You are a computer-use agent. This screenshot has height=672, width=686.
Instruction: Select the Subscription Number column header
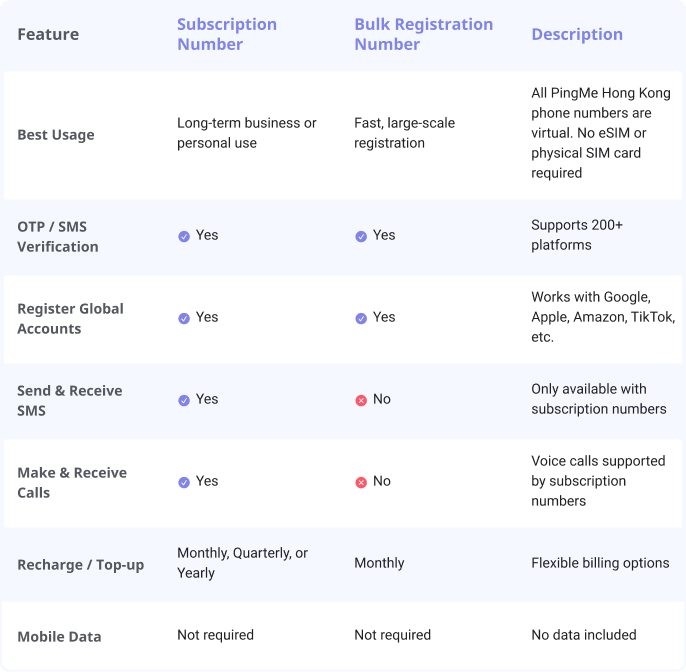click(x=227, y=34)
